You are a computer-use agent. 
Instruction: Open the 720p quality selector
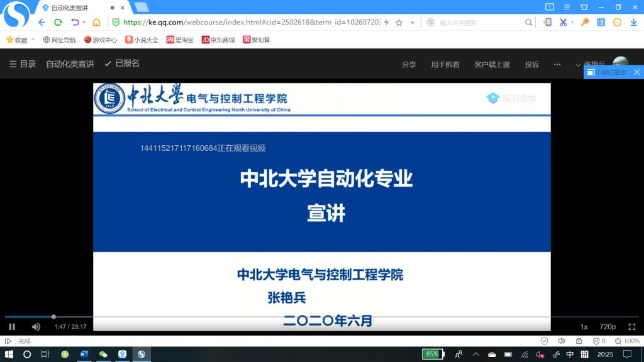click(607, 327)
